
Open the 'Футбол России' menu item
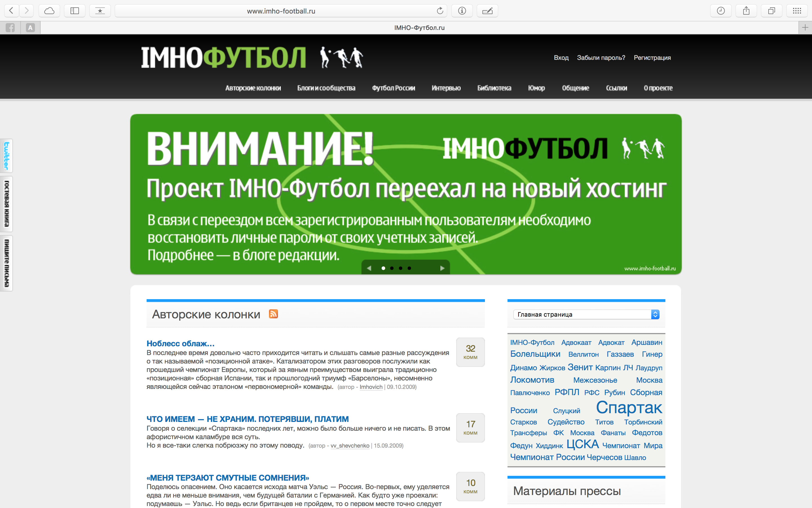[x=394, y=88]
